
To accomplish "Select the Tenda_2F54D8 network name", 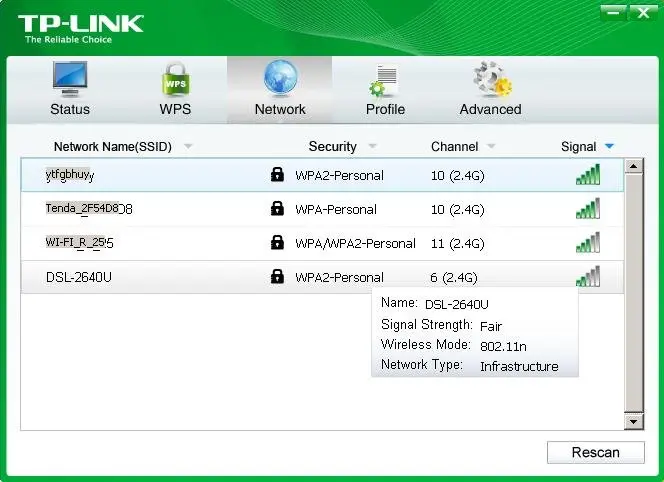I will [x=89, y=208].
